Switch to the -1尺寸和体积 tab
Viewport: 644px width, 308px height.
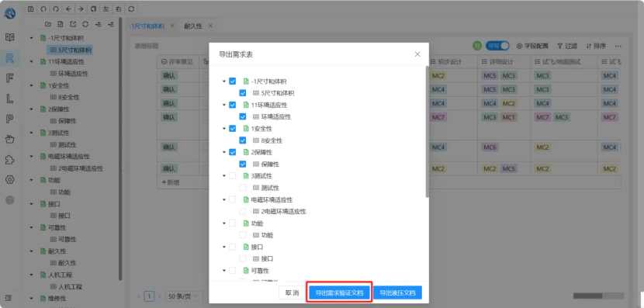147,26
